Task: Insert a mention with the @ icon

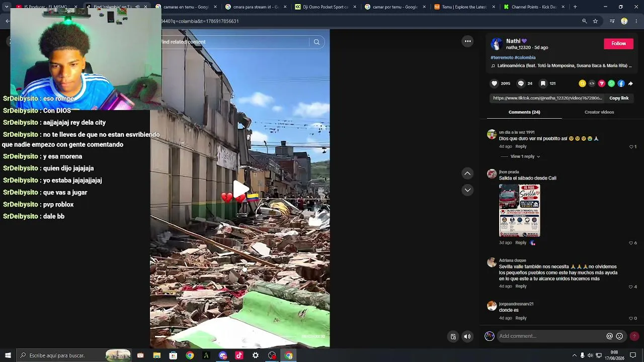Action: click(x=609, y=336)
